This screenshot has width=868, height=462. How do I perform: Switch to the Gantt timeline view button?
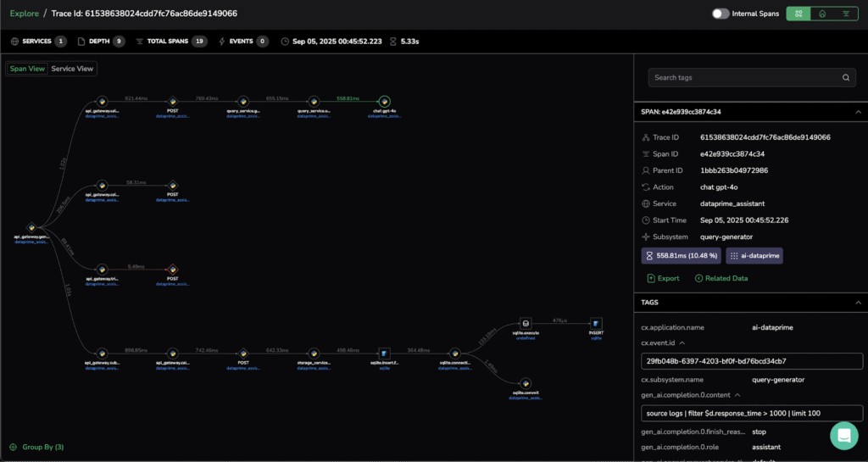[x=845, y=14]
